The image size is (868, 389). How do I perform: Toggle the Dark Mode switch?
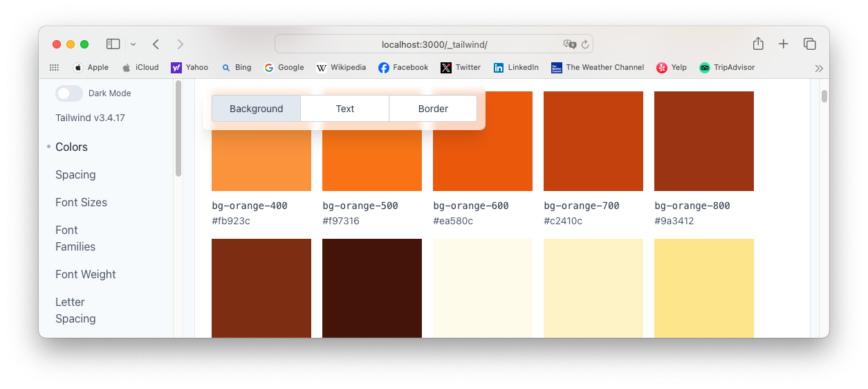click(68, 93)
